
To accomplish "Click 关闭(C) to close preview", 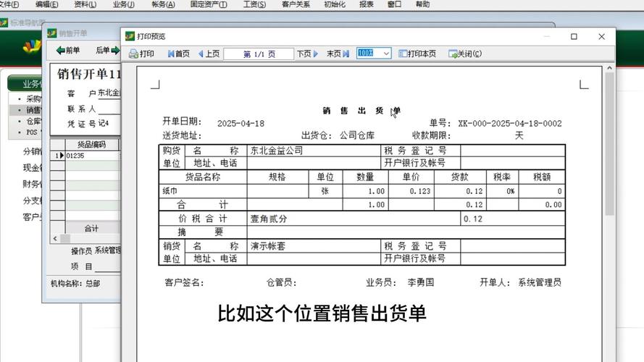I will [465, 54].
